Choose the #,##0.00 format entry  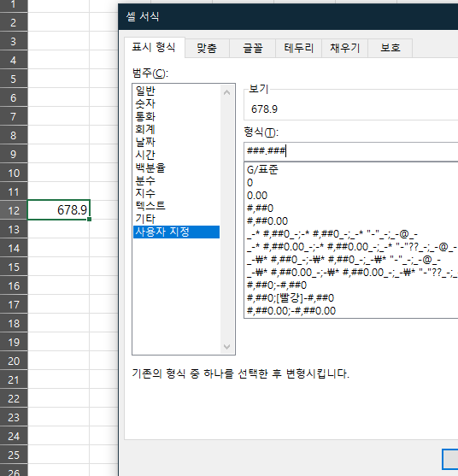click(352, 221)
